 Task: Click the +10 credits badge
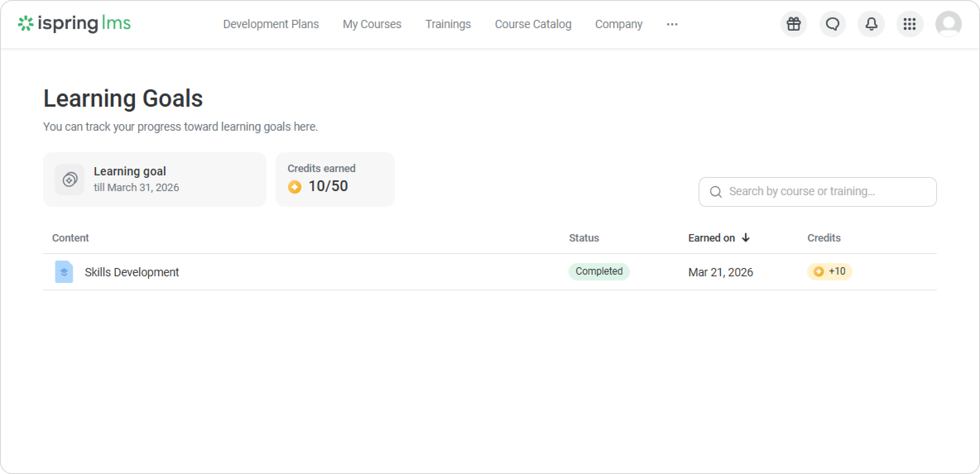pyautogui.click(x=829, y=271)
